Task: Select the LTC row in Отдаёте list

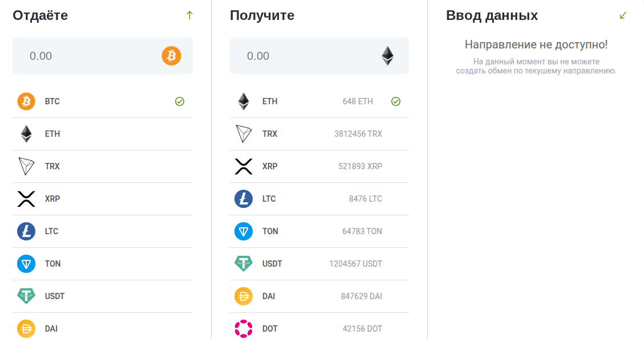Action: [103, 231]
